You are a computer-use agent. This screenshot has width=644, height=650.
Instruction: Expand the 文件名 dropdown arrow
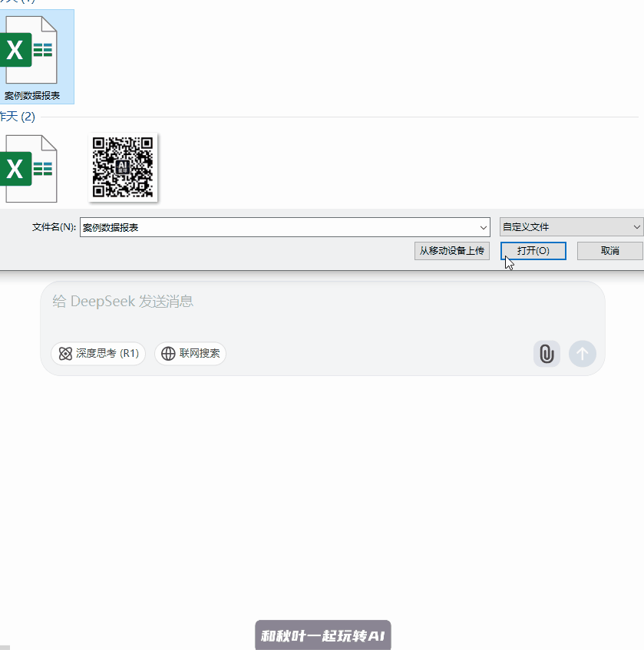483,228
